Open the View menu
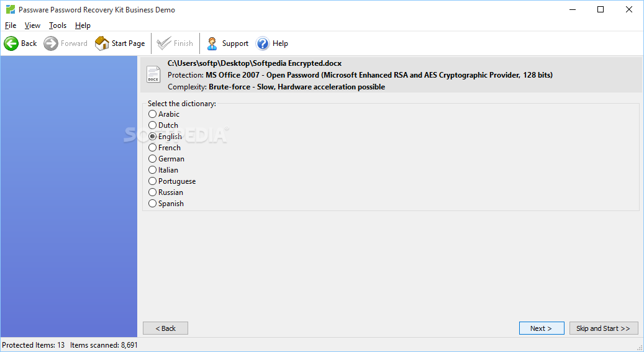The width and height of the screenshot is (644, 352). click(x=32, y=25)
